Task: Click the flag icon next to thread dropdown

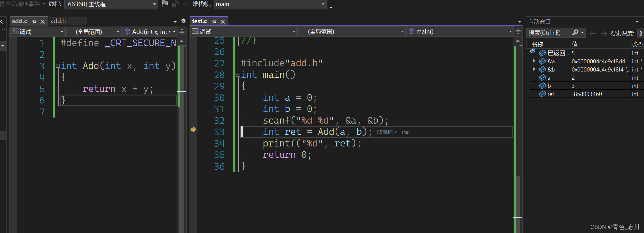Action: click(x=164, y=4)
